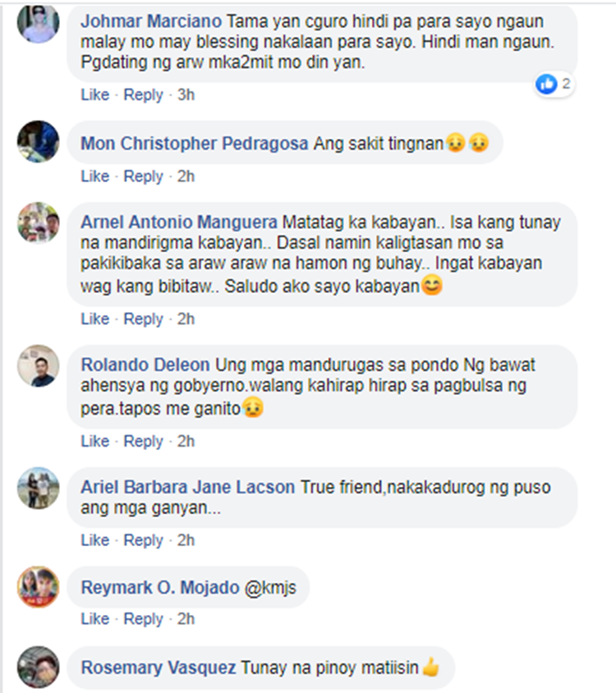This screenshot has width=616, height=693.
Task: Like Ariel Barbara Jane Lacson's comment
Action: (94, 540)
